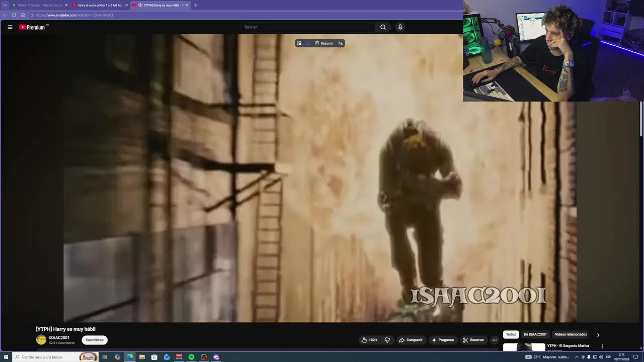Screen dimensions: 644x362
Task: Click the picture-in-picture icon in the overlay toolbar
Action: [x=299, y=43]
